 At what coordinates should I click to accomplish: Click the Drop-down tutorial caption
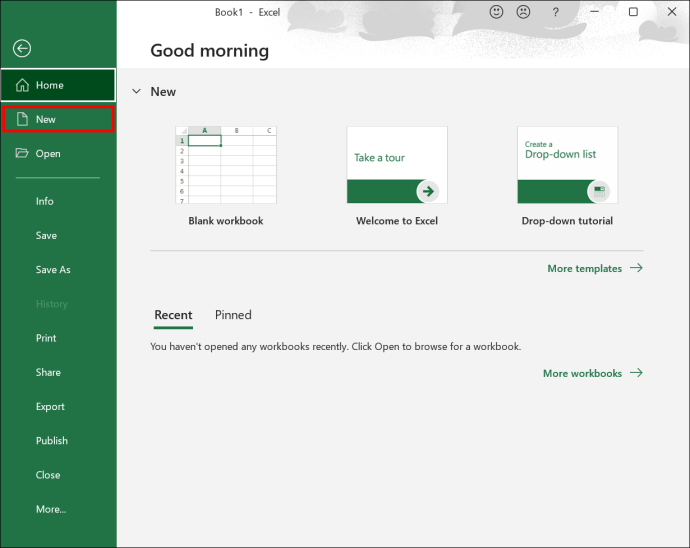click(567, 221)
